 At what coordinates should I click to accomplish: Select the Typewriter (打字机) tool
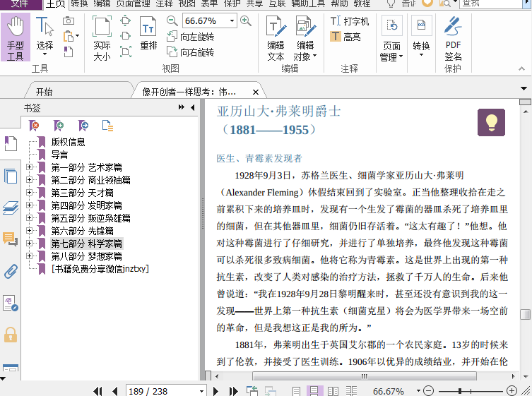tap(350, 21)
